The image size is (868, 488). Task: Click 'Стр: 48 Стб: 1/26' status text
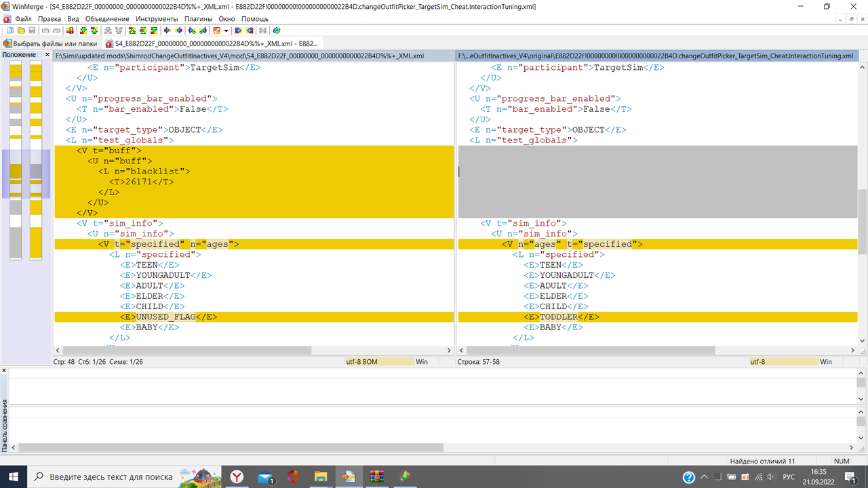coord(98,362)
